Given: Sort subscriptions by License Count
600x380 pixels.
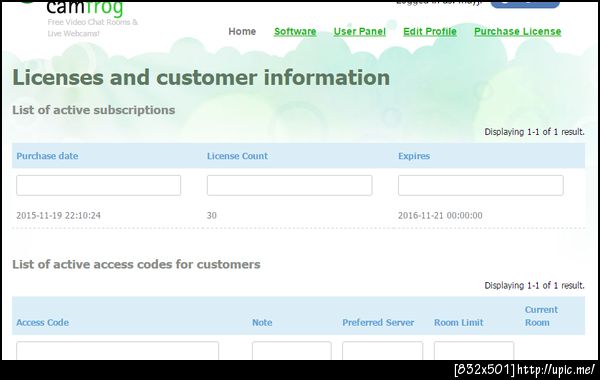Looking at the screenshot, I should click(x=237, y=156).
